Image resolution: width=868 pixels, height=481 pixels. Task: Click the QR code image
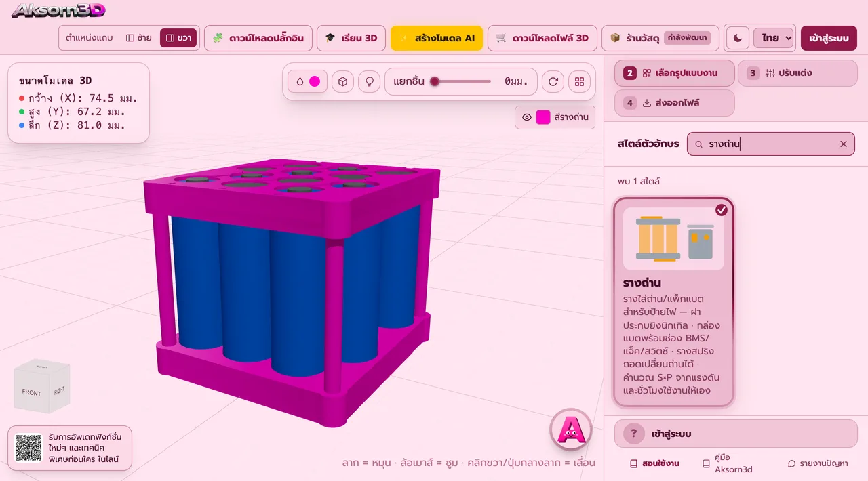pyautogui.click(x=28, y=448)
